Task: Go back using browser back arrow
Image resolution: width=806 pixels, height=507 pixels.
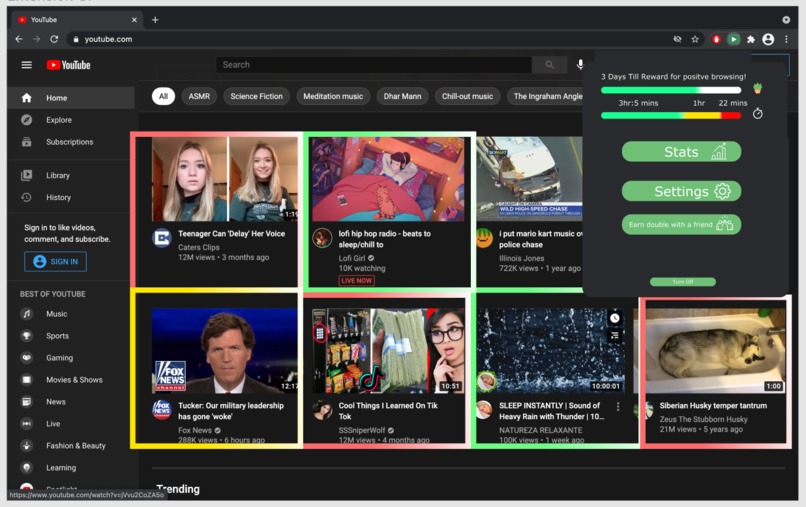Action: [19, 39]
